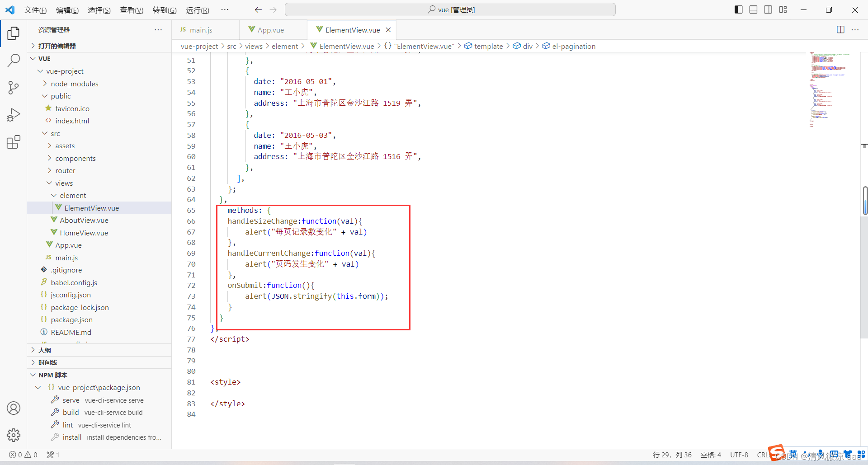Click errors and warnings status indicator
This screenshot has width=868, height=465.
24,455
